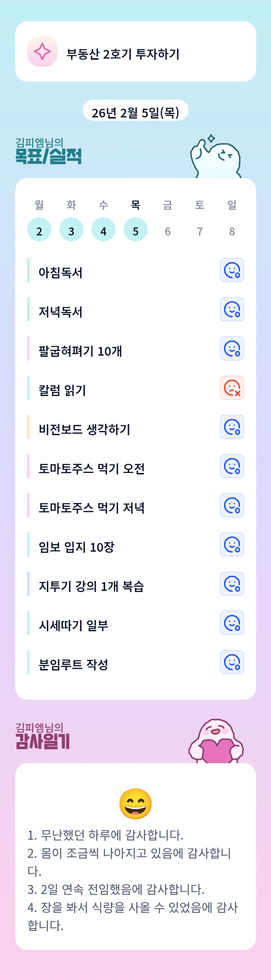Click the 토마토주스 먹기 오전 smiley icon
This screenshot has width=271, height=980.
point(232,466)
